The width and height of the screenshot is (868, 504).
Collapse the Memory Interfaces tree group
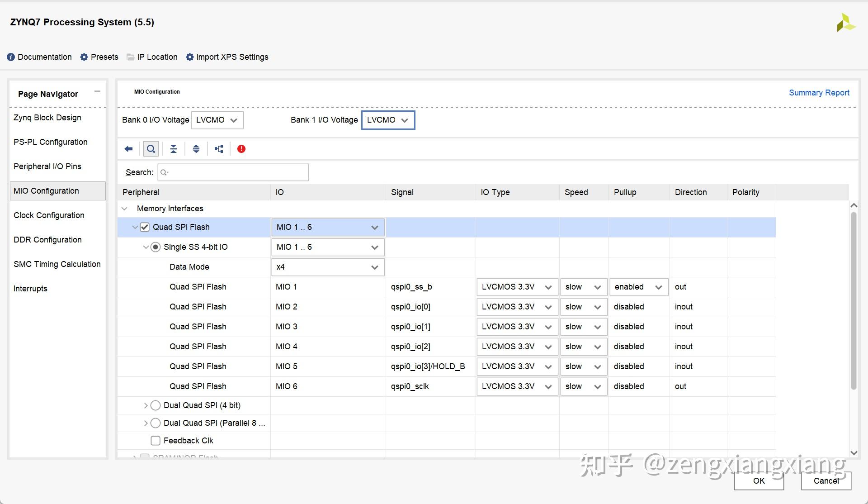(125, 209)
